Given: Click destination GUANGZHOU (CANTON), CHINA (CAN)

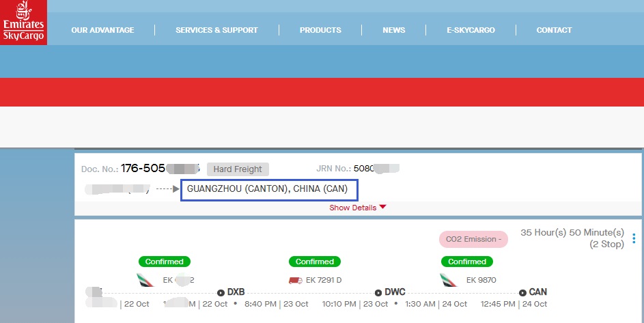Looking at the screenshot, I should 268,188.
